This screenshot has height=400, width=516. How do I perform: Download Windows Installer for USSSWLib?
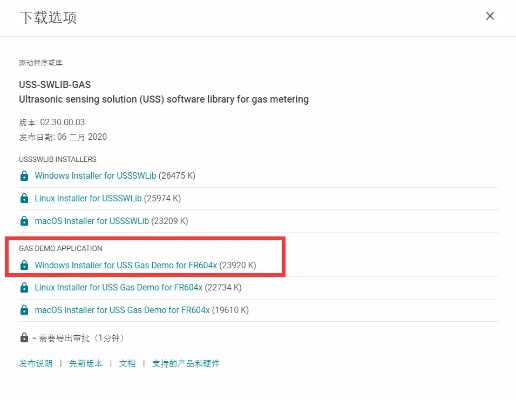click(95, 176)
